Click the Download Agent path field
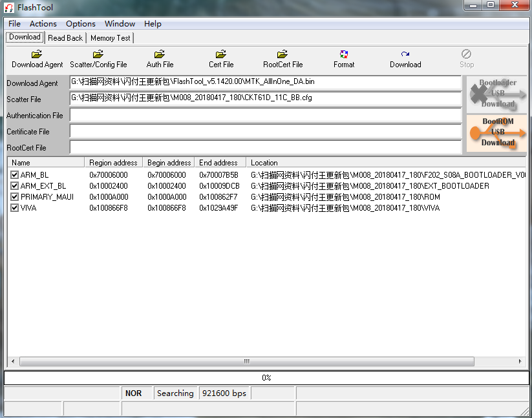Image resolution: width=532 pixels, height=418 pixels. (x=265, y=82)
